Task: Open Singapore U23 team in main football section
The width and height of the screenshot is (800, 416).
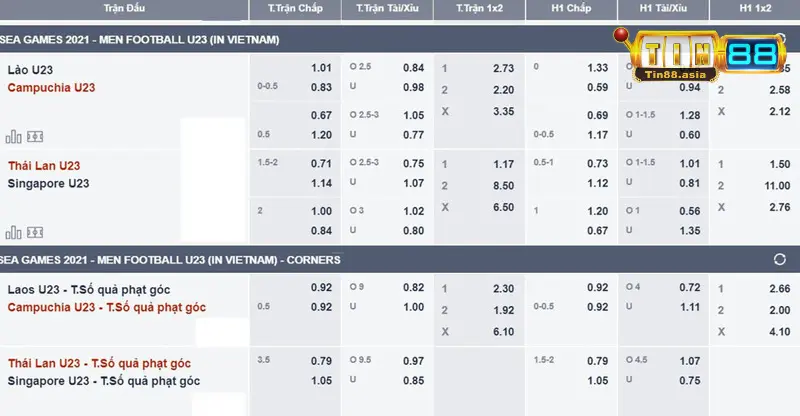Action: click(x=49, y=184)
